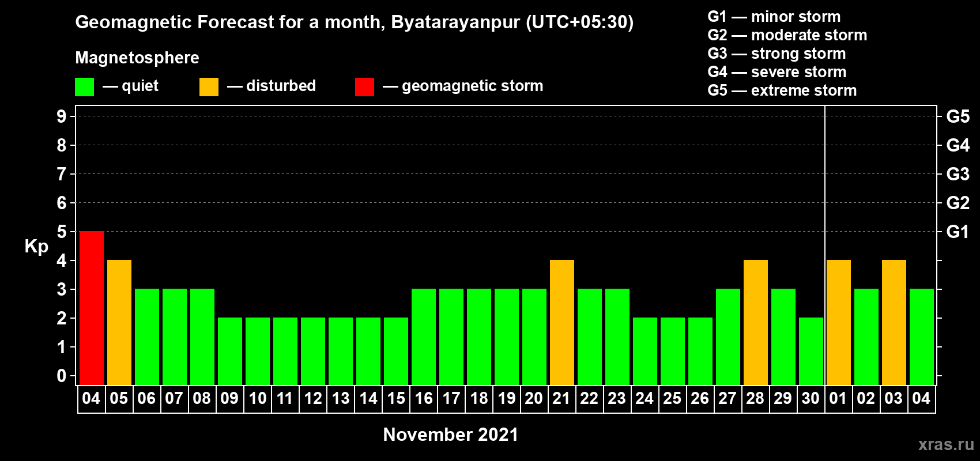Select the orange bar for 05 November
Viewport: 980px width, 461px height.
119,323
